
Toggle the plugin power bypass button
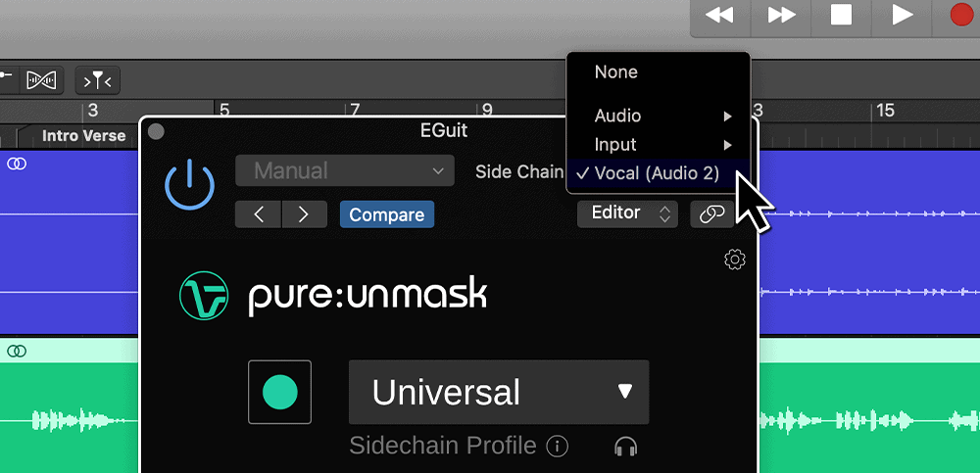190,185
